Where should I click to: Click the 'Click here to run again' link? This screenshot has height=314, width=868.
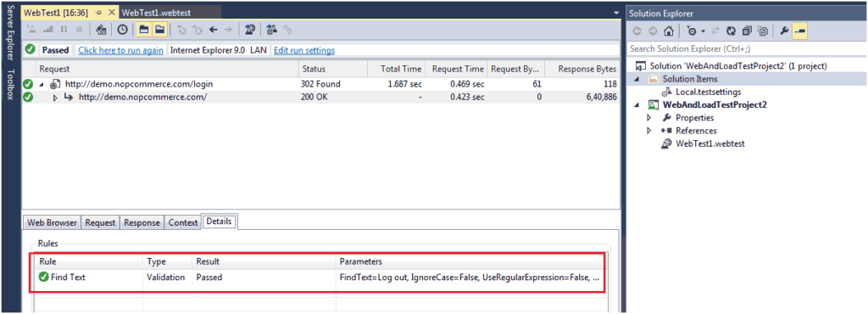120,50
